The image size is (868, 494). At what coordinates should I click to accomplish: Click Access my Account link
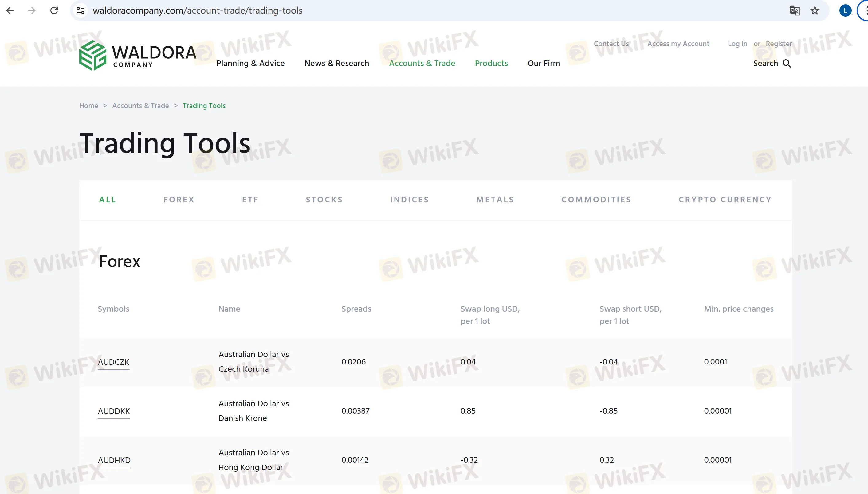point(678,43)
